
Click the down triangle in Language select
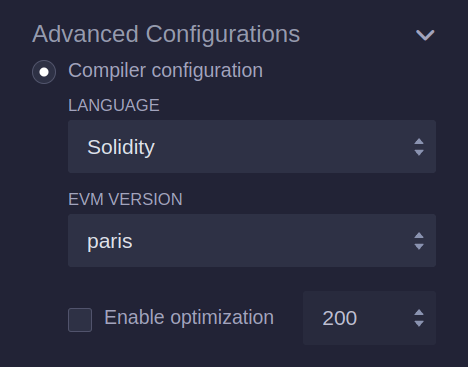419,152
